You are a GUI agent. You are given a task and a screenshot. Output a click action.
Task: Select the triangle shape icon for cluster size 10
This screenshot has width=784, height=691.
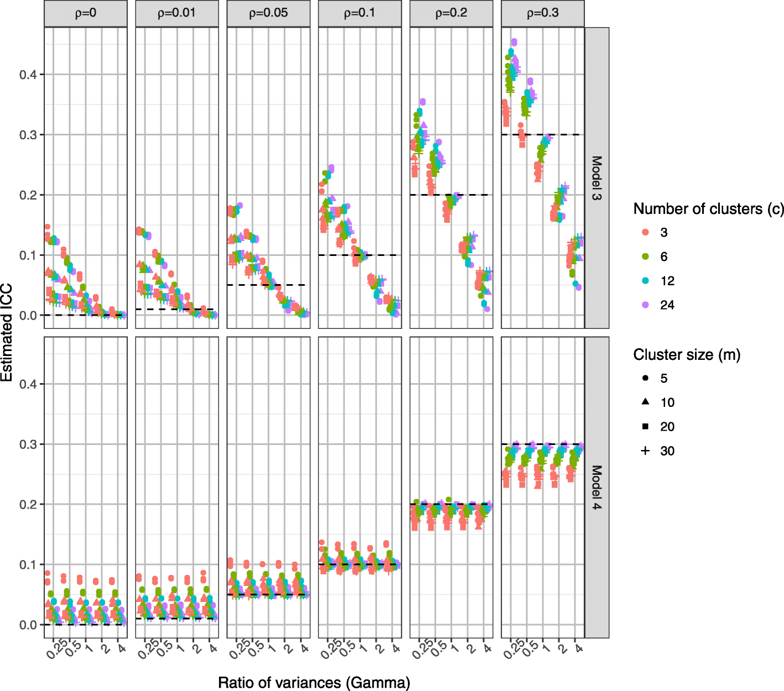pos(645,402)
